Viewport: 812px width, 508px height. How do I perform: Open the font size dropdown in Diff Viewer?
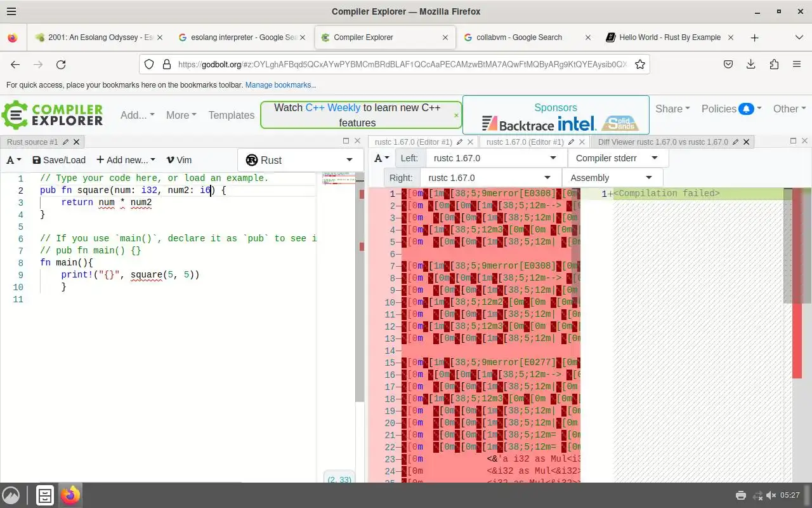pyautogui.click(x=382, y=158)
